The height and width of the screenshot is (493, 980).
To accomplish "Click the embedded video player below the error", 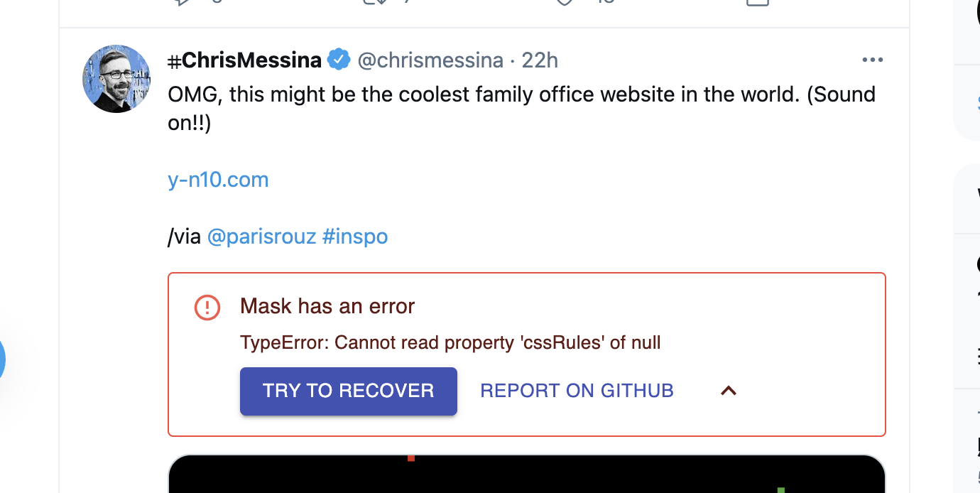I will click(x=526, y=476).
